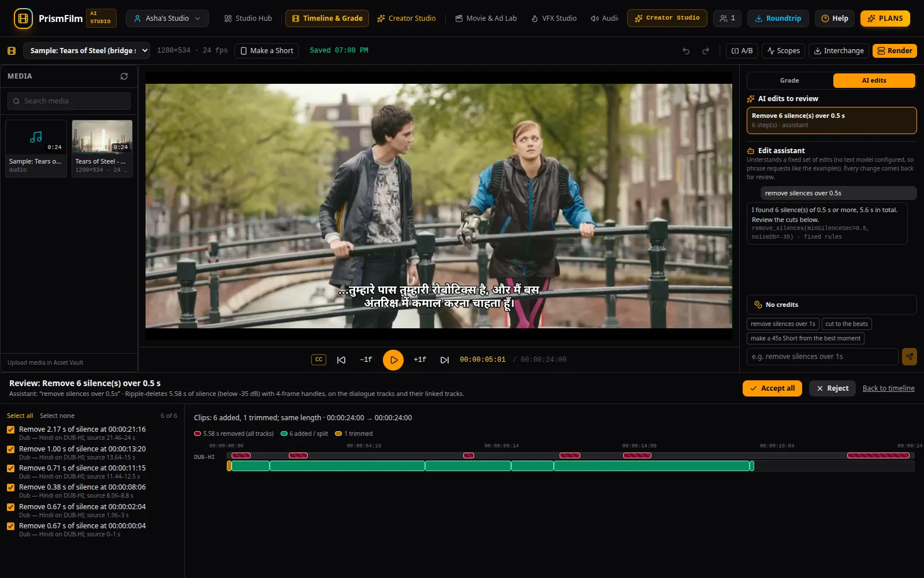This screenshot has width=924, height=578.
Task: Switch to the Grade tab
Action: [789, 80]
